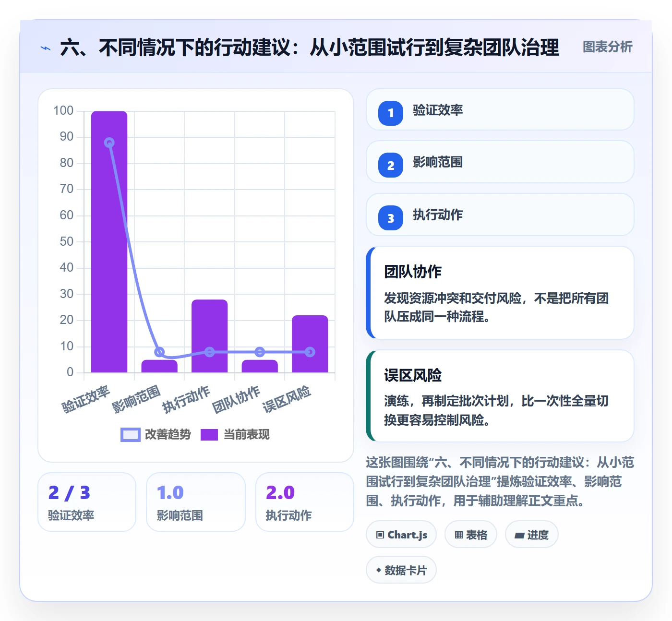Viewport: 672px width, 621px height.
Task: Click the 影响范围 bar in the chart
Action: click(x=159, y=366)
